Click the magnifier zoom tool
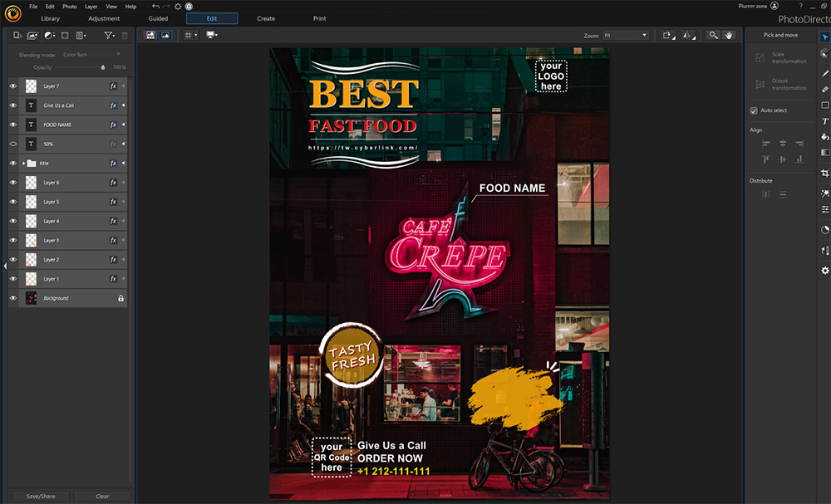Screen dimensions: 831x504 point(713,35)
